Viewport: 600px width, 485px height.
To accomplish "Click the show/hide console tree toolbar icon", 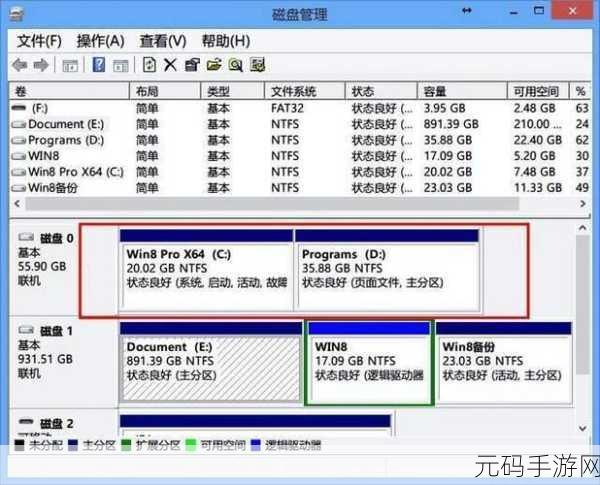I will (x=70, y=65).
